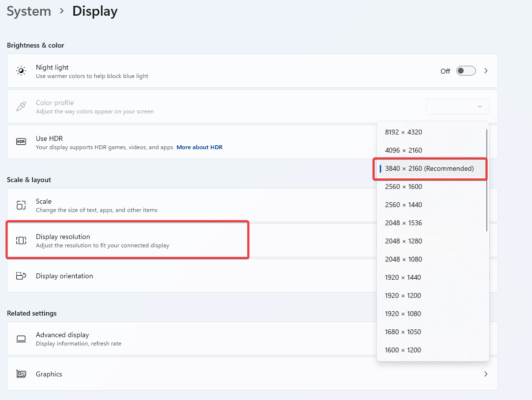This screenshot has height=400, width=532.
Task: Click the Color profile eyedropper icon
Action: coord(21,107)
